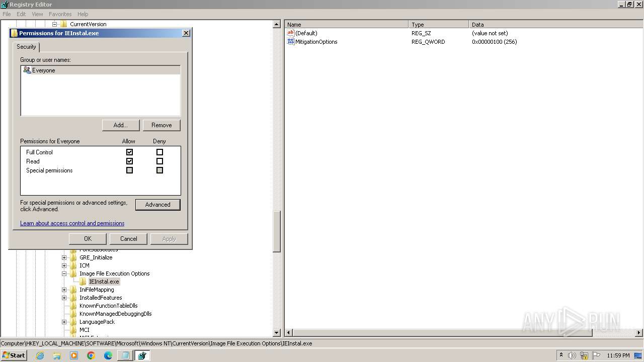Click the Image File Execution Options folder icon
Screen dimensions: 644x362
(73, 274)
